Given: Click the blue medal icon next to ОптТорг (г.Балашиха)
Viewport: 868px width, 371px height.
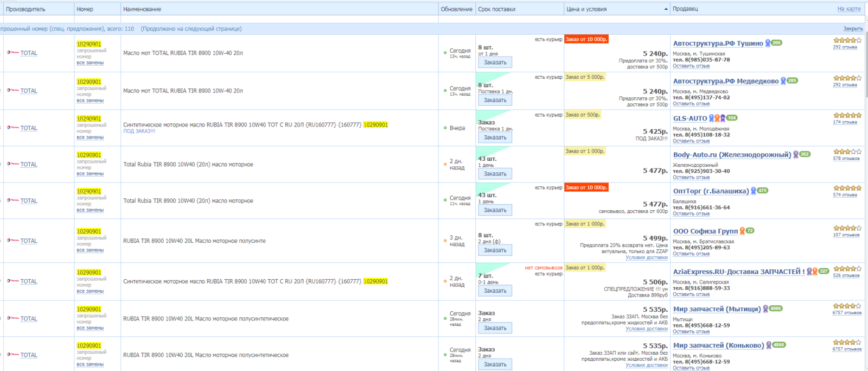Looking at the screenshot, I should (754, 191).
